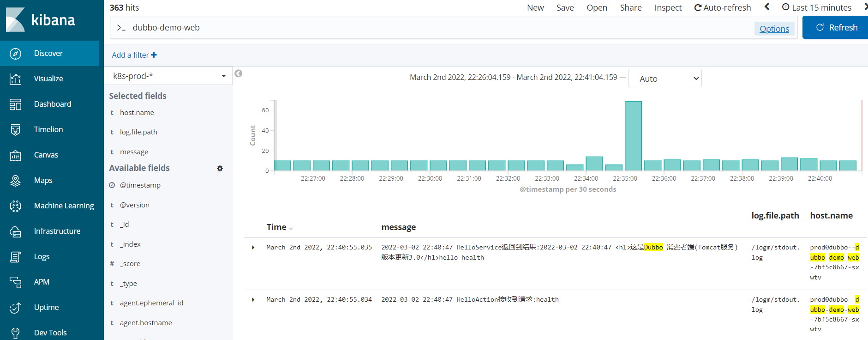Click the @timestamp available field
The width and height of the screenshot is (868, 340).
(140, 185)
